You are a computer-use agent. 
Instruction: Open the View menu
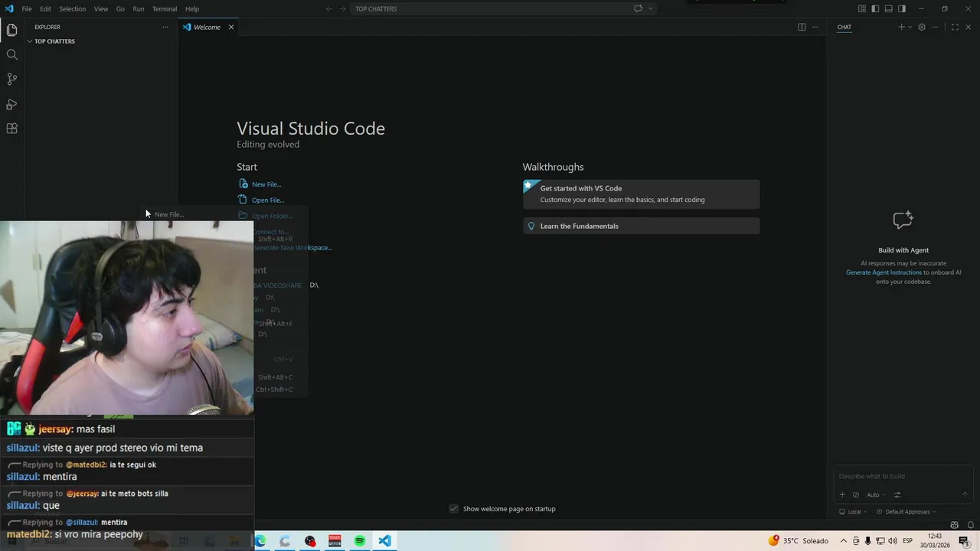point(101,8)
